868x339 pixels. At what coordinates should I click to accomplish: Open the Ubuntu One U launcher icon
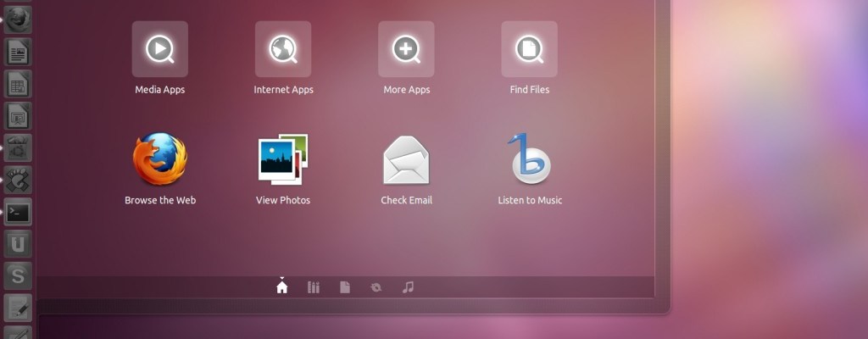pyautogui.click(x=18, y=244)
